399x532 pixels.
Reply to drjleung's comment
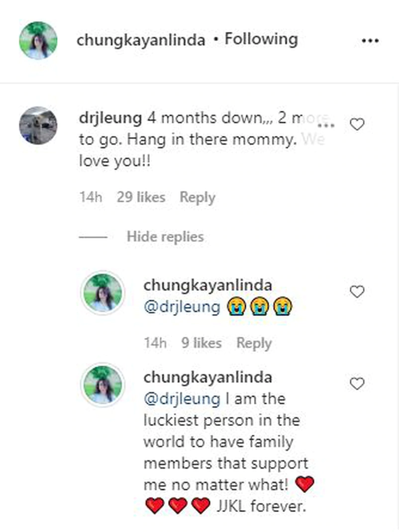point(198,197)
